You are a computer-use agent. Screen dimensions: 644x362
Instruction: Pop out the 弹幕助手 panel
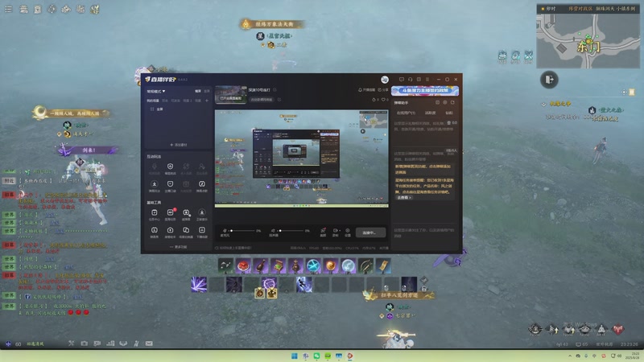pos(437,103)
